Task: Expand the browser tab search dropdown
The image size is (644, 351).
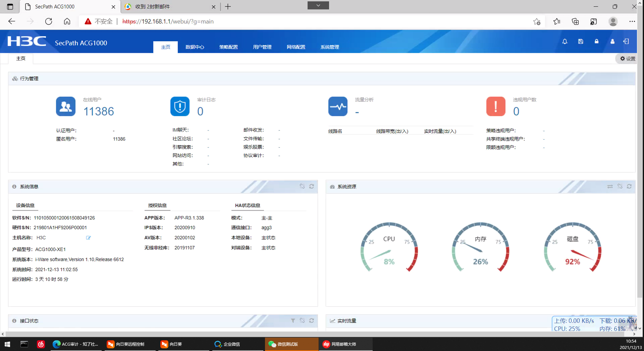Action: tap(318, 5)
